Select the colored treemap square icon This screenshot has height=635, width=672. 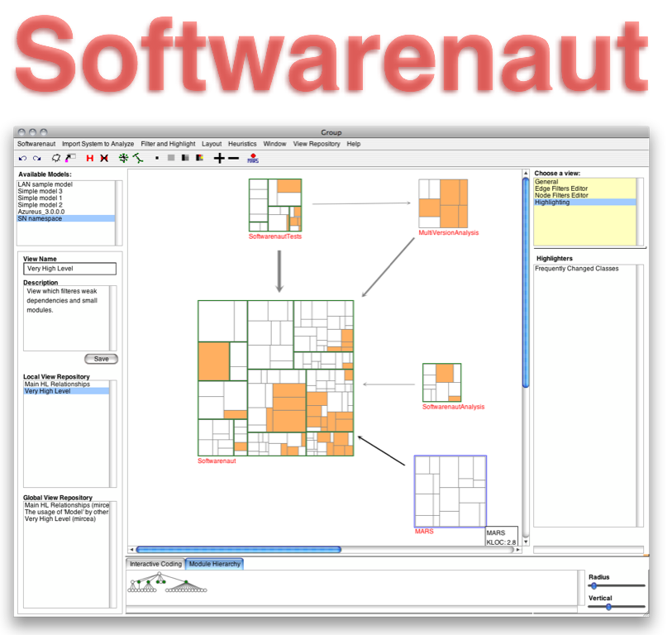click(199, 157)
